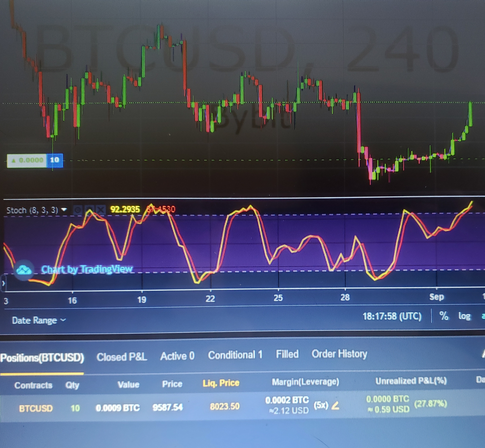Screen dimensions: 485x448
Task: Hide the Stoch indicator with eye icon
Action: pyautogui.click(x=78, y=210)
